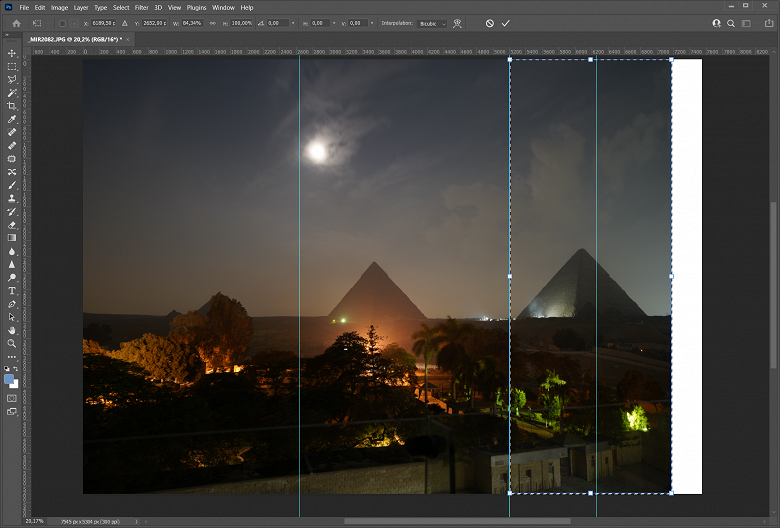Click the width percentage field showing 84,24%
The image size is (780, 528).
192,23
